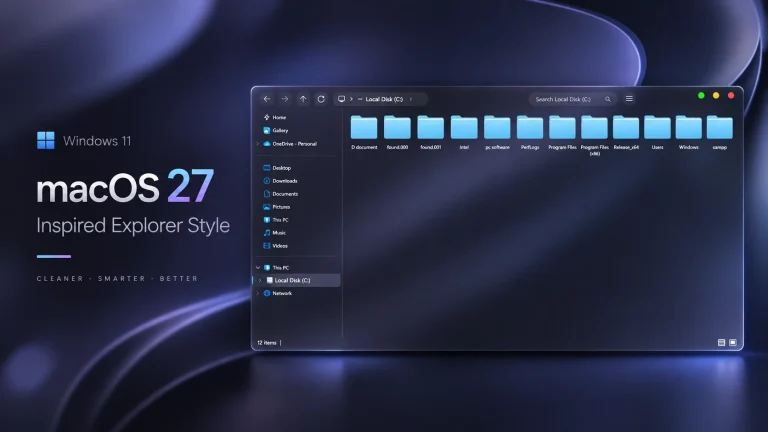This screenshot has height=432, width=768.
Task: Select the found.000 folder
Action: [x=397, y=132]
